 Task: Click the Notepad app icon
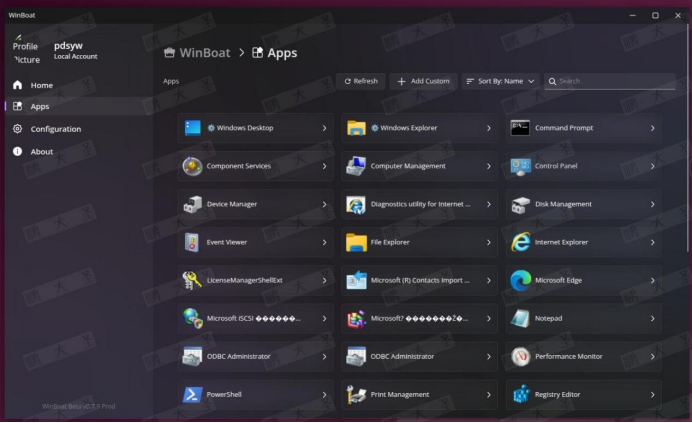point(520,318)
